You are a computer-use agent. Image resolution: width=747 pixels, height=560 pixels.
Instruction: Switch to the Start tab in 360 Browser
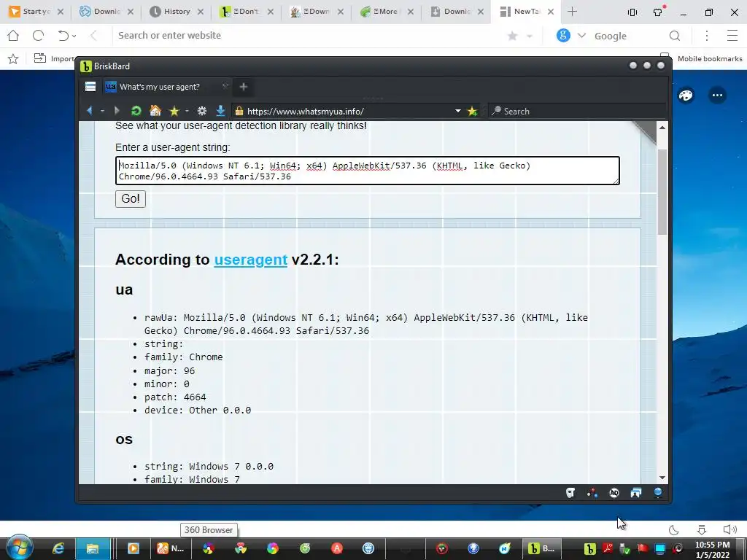click(36, 12)
